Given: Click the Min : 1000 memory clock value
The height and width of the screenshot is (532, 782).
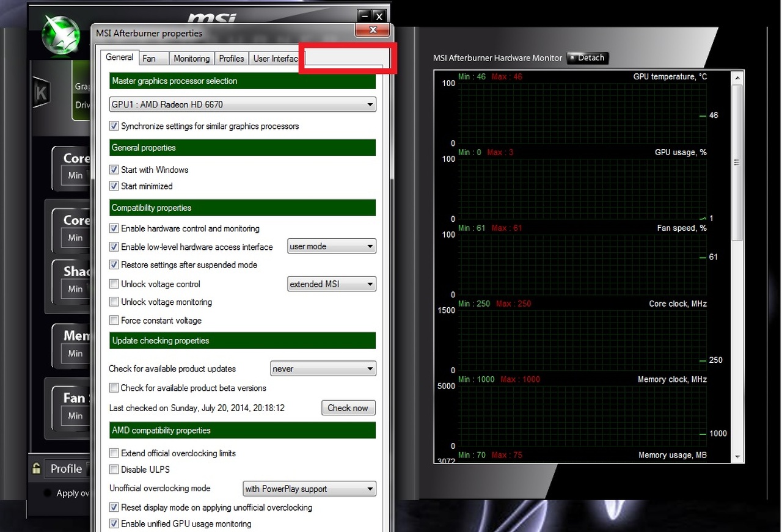Looking at the screenshot, I should pyautogui.click(x=477, y=379).
